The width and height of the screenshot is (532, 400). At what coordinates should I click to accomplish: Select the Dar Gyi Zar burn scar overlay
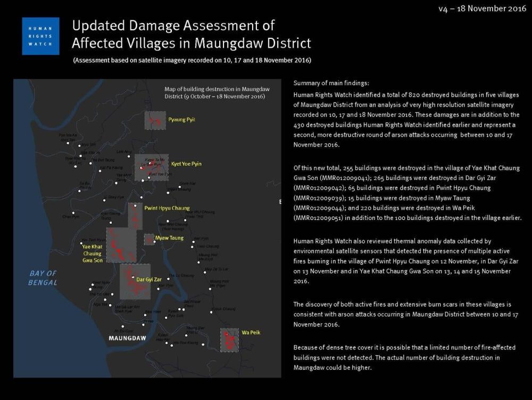pos(134,282)
